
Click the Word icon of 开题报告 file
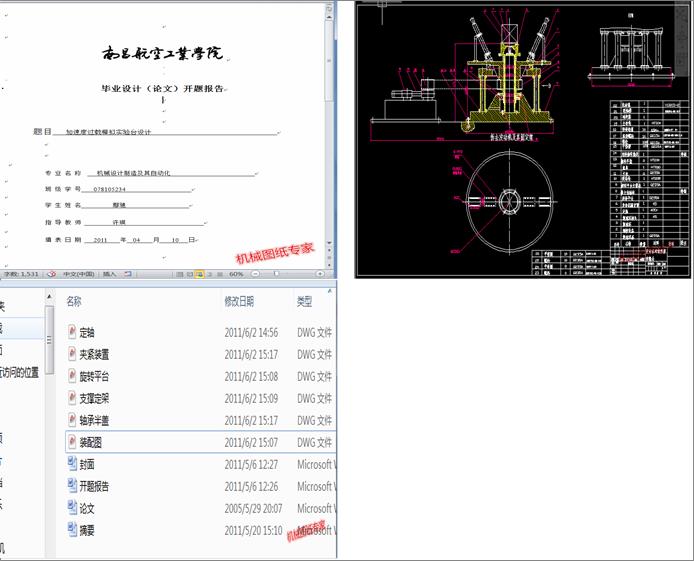pyautogui.click(x=72, y=485)
